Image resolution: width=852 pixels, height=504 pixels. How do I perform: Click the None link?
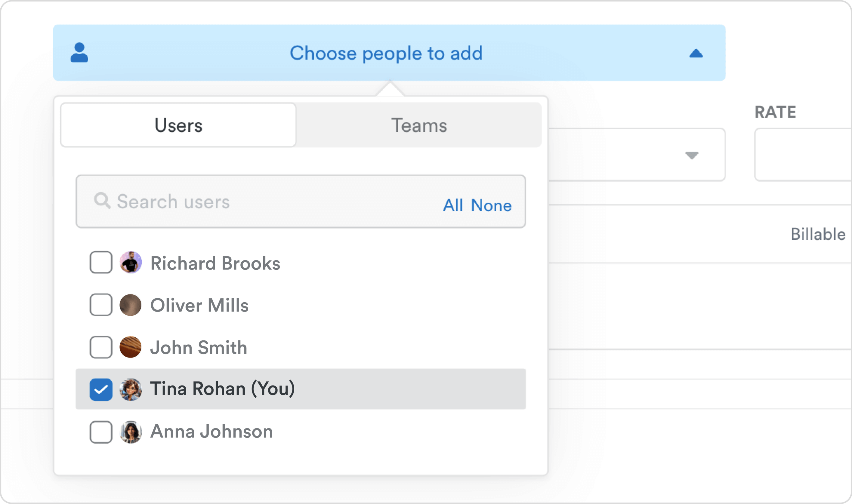[491, 205]
